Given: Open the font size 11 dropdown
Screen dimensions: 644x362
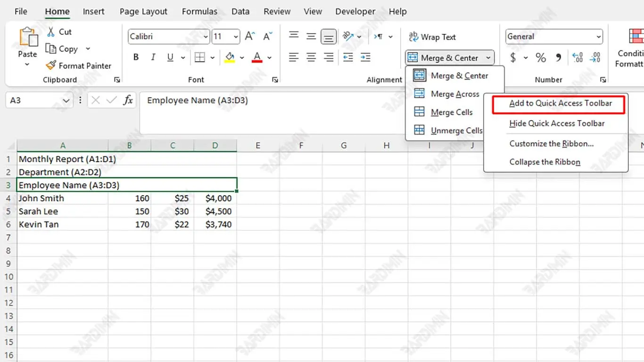Looking at the screenshot, I should [235, 37].
